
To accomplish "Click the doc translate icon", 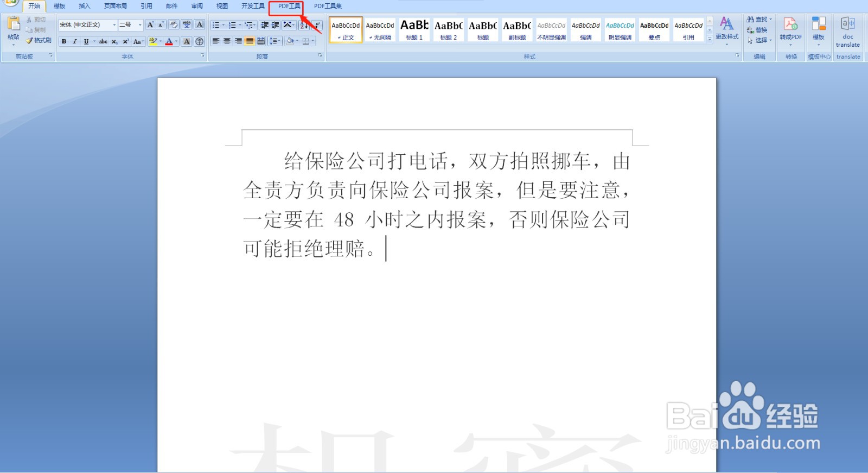I will point(848,23).
